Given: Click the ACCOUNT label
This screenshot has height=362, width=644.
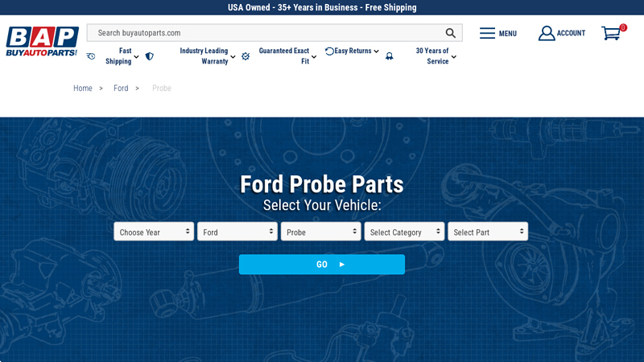Looking at the screenshot, I should tap(571, 33).
